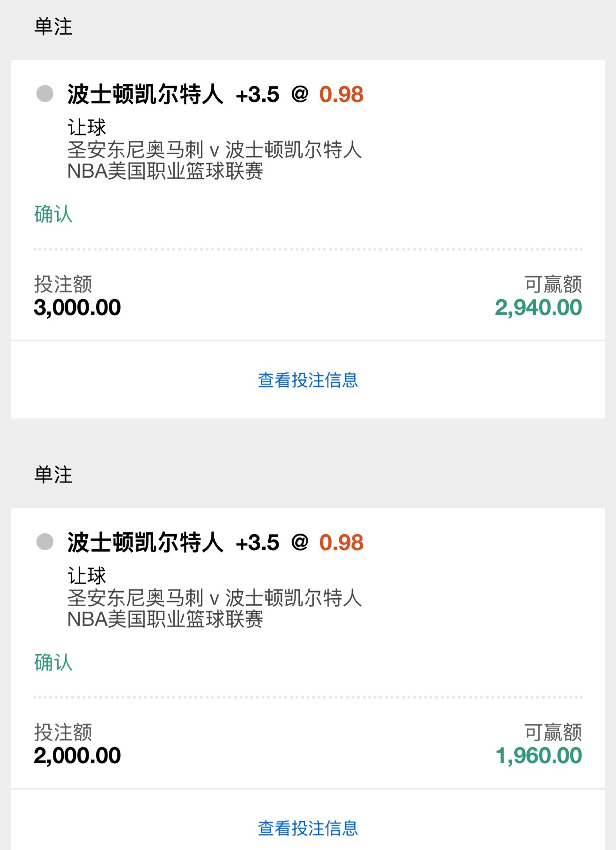Click NBA美国职业篮球联赛 in the 3,000.00 bet
Image resolution: width=616 pixels, height=850 pixels.
click(165, 171)
